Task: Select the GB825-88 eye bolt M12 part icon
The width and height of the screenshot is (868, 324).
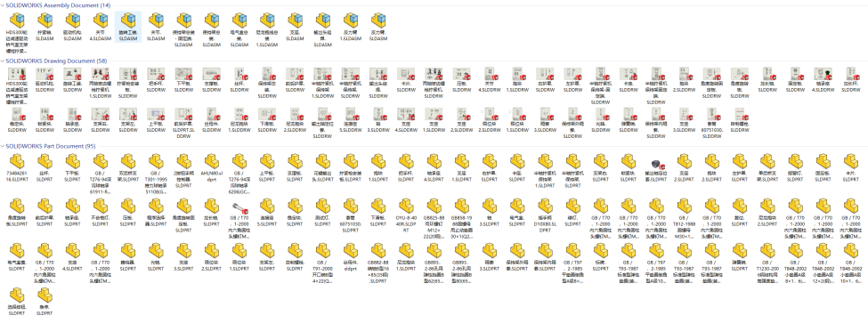Action: tap(434, 207)
